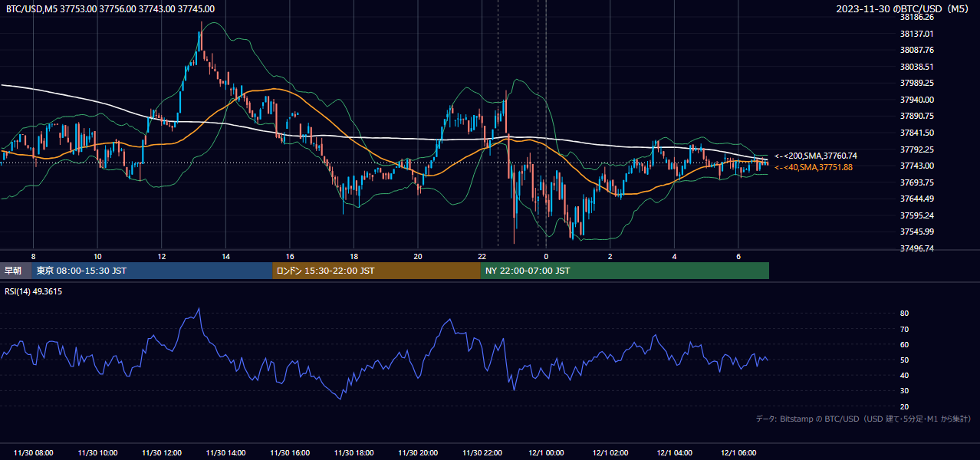Click the 37940.00 price axis label

click(917, 100)
